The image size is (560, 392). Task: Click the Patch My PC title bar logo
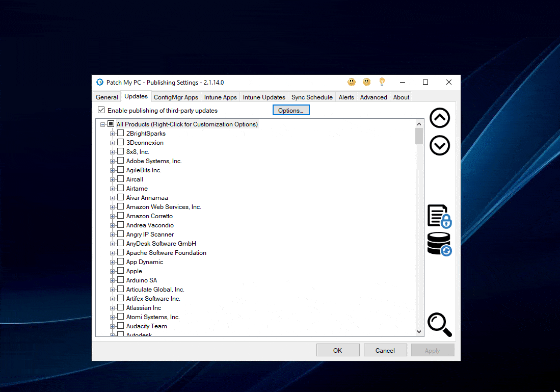tap(100, 82)
